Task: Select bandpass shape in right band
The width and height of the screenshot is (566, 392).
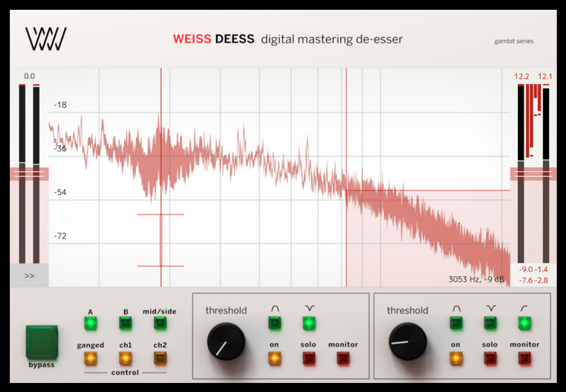Action: (x=455, y=324)
